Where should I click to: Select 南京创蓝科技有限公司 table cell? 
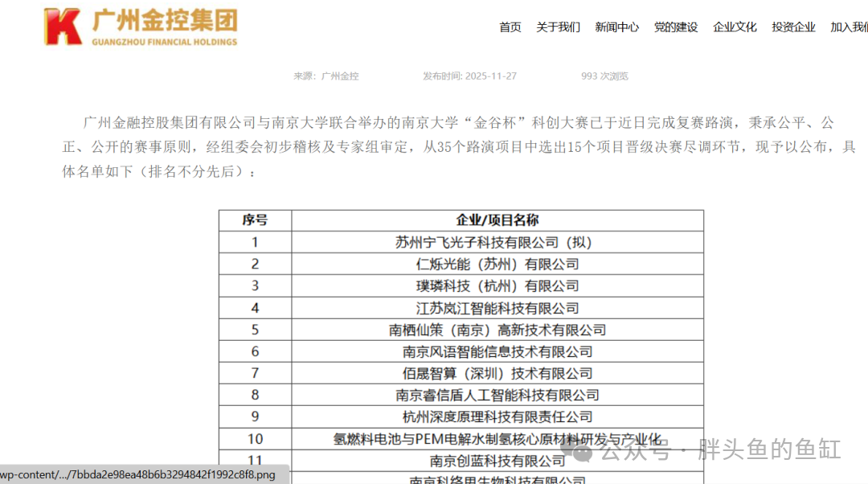[x=497, y=461]
